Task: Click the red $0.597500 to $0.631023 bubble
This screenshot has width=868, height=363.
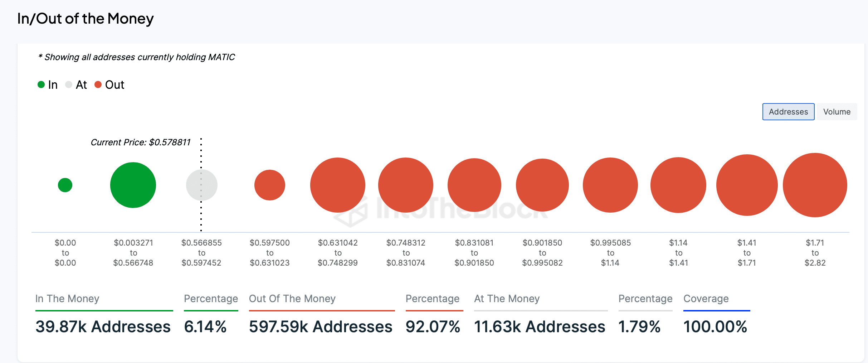Action: (270, 185)
